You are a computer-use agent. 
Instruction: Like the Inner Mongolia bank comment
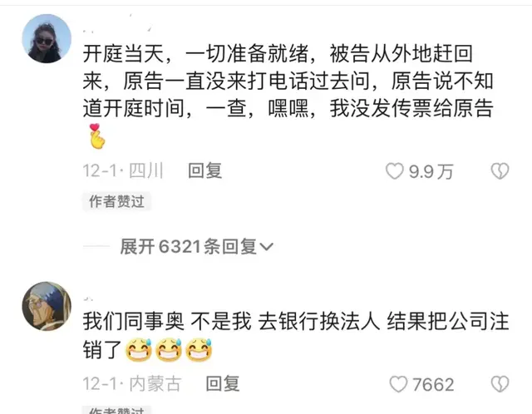tap(398, 384)
